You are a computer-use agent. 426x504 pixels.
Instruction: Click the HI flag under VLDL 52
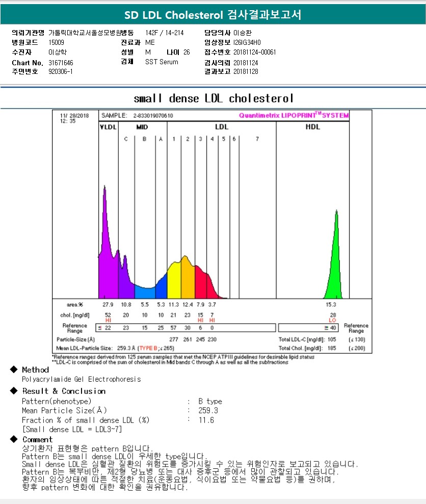pos(108,320)
